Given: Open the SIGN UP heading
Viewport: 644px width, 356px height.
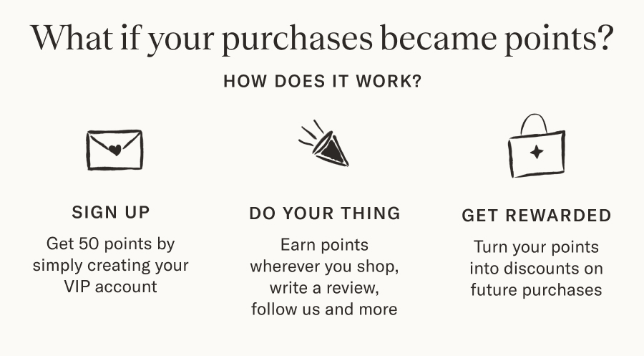Looking at the screenshot, I should pyautogui.click(x=111, y=212).
